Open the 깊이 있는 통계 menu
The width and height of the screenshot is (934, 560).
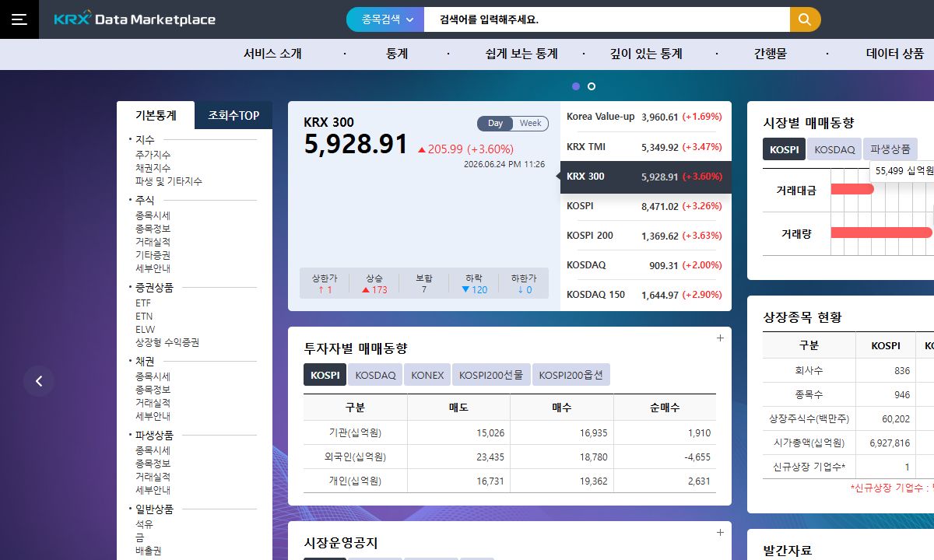click(646, 54)
